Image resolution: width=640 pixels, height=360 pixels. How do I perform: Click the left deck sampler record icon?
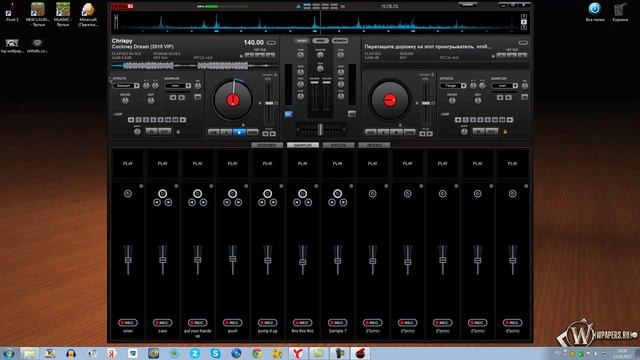tap(198, 97)
